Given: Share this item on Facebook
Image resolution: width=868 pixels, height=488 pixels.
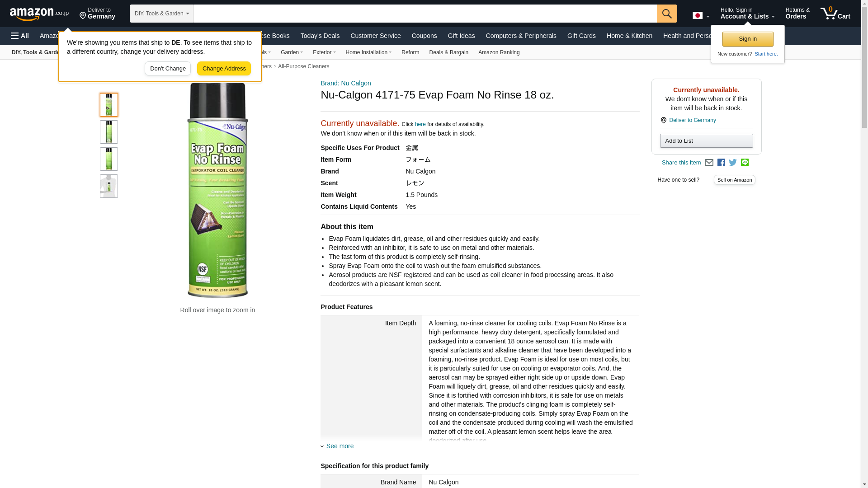Looking at the screenshot, I should (721, 163).
